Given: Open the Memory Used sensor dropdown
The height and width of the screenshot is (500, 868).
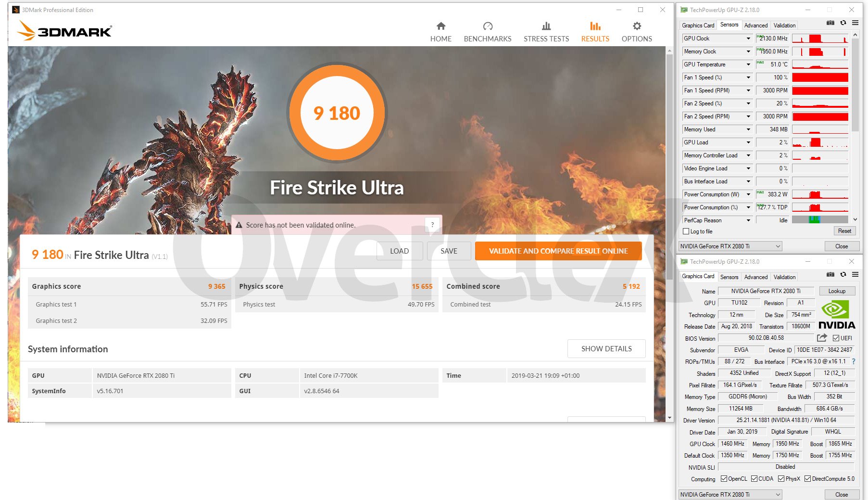Looking at the screenshot, I should point(748,129).
